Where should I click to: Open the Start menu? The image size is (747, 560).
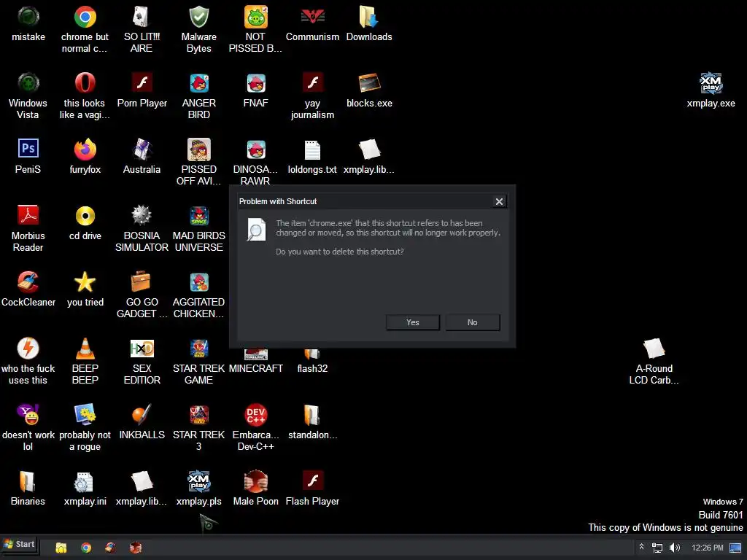pos(20,544)
